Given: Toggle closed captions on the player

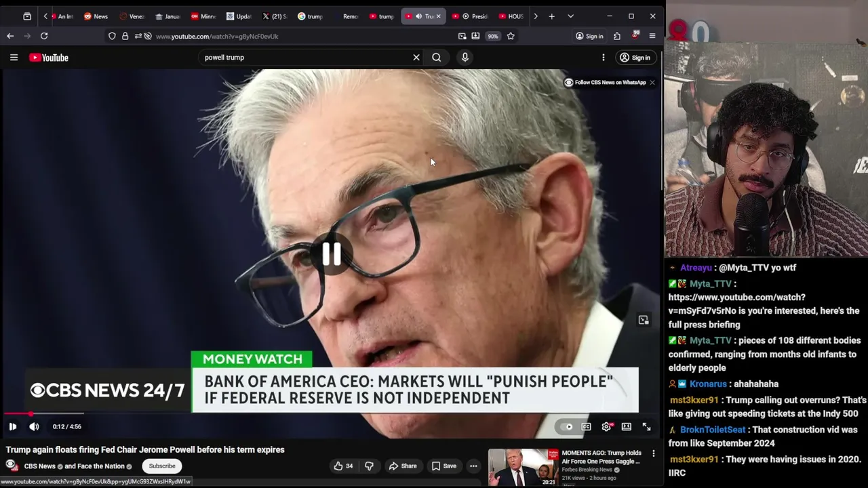Looking at the screenshot, I should coord(586,426).
